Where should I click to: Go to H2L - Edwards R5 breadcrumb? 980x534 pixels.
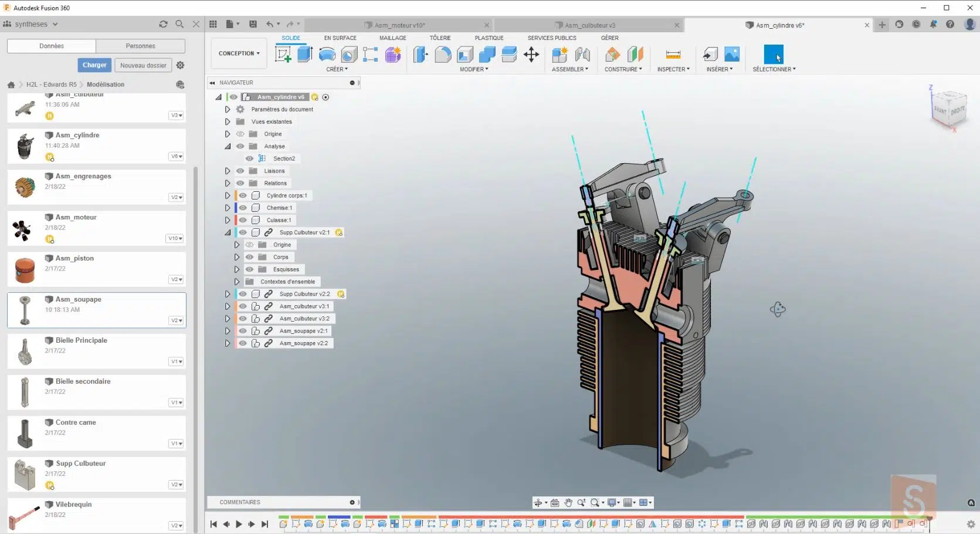pyautogui.click(x=51, y=85)
